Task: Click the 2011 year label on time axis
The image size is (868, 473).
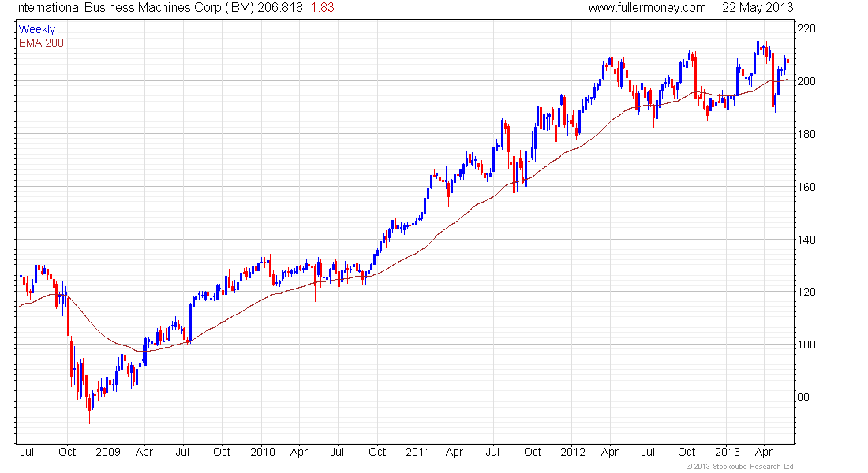Action: pos(418,452)
